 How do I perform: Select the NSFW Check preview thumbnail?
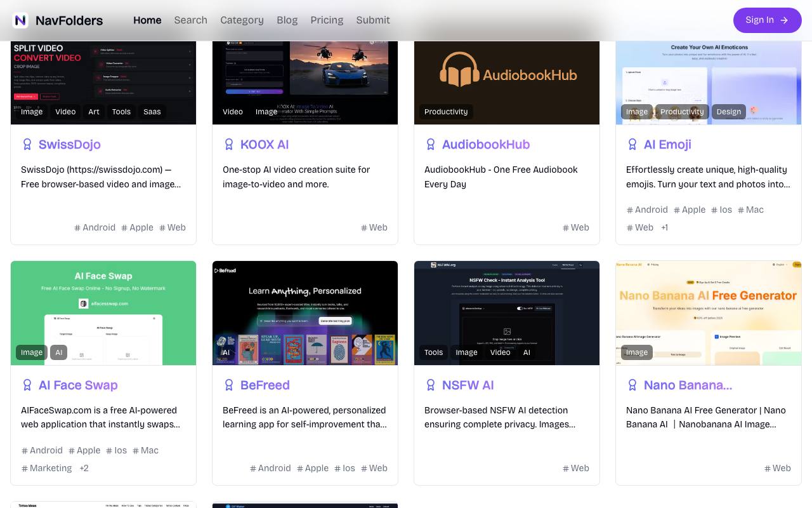[507, 313]
